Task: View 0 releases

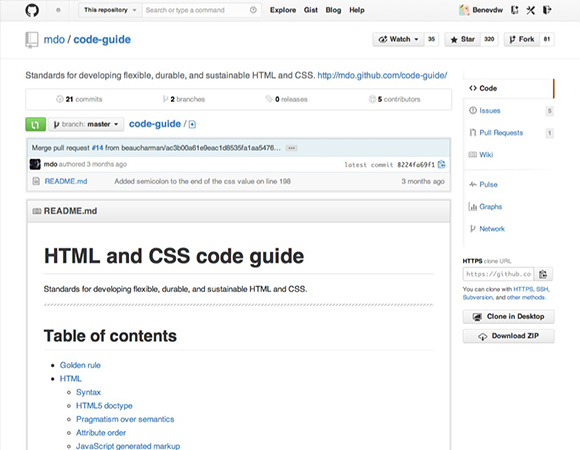Action: 286,99
